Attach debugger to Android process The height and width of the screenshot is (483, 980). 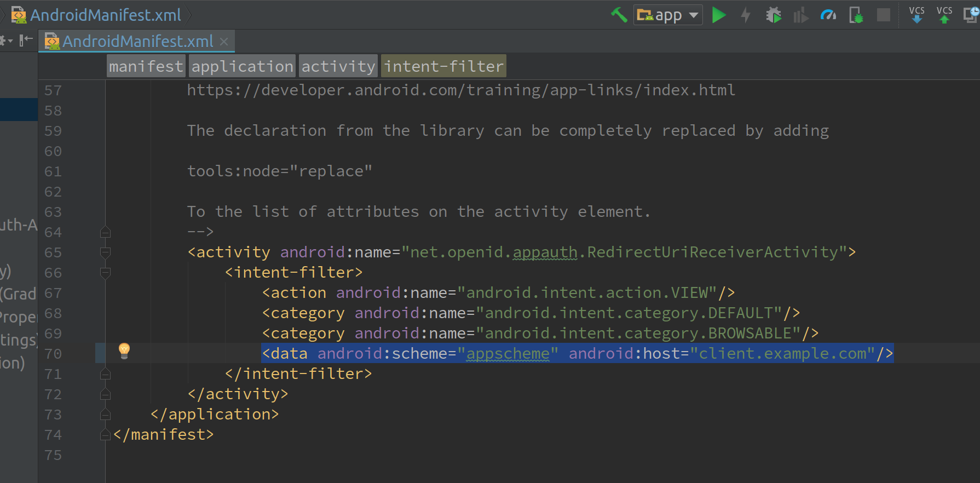coord(856,15)
